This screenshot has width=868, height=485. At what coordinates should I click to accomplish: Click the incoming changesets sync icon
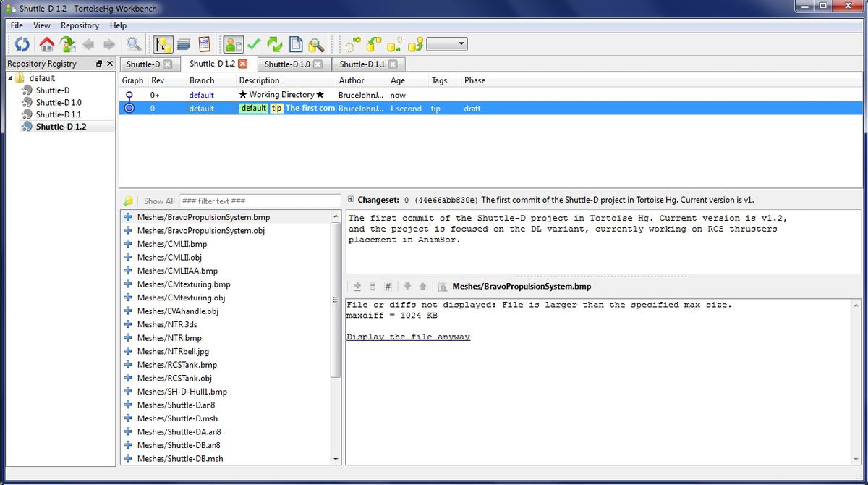click(352, 44)
